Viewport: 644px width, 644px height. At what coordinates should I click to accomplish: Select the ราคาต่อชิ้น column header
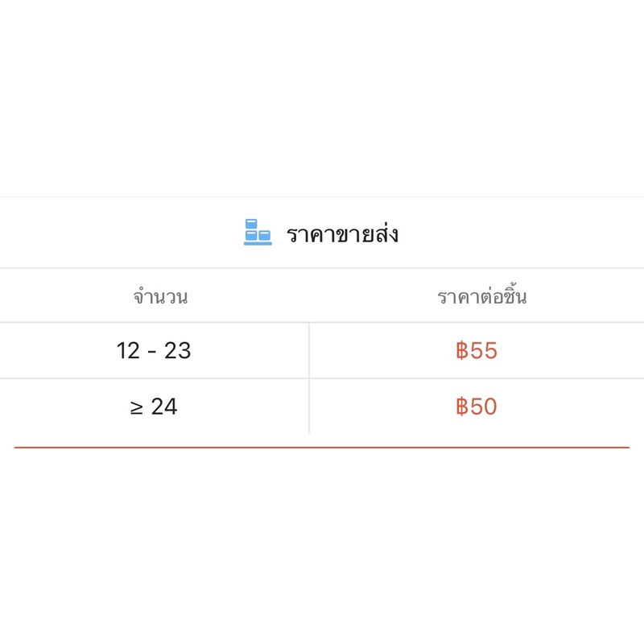481,296
